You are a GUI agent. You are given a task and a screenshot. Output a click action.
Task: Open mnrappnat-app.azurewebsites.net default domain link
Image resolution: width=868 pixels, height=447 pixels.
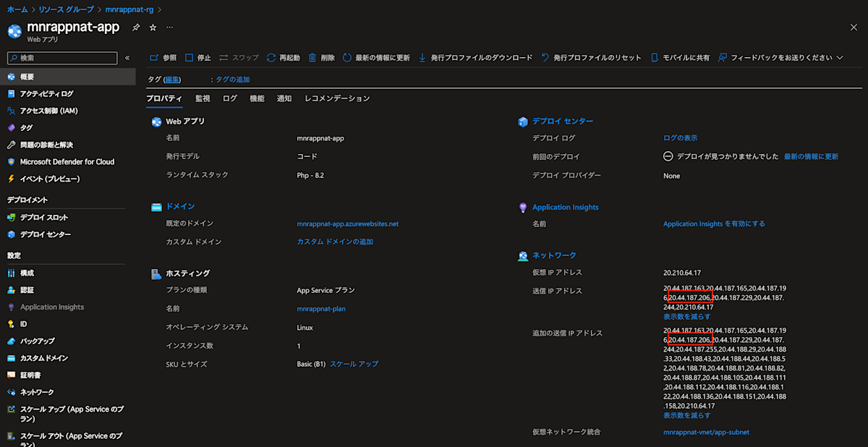[348, 224]
